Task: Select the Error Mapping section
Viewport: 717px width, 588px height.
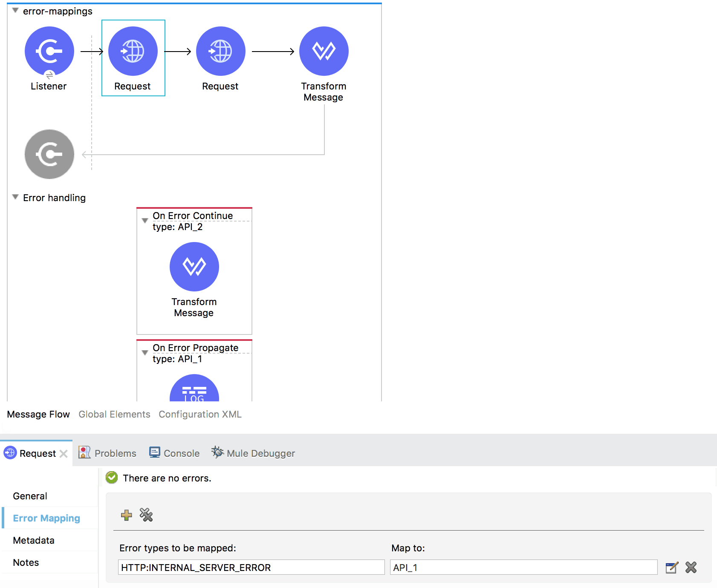Action: point(46,518)
